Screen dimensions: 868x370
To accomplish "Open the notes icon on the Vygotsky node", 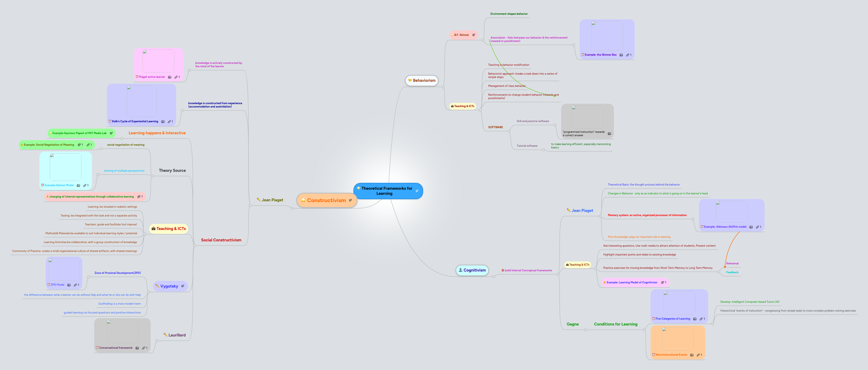I will point(183,286).
